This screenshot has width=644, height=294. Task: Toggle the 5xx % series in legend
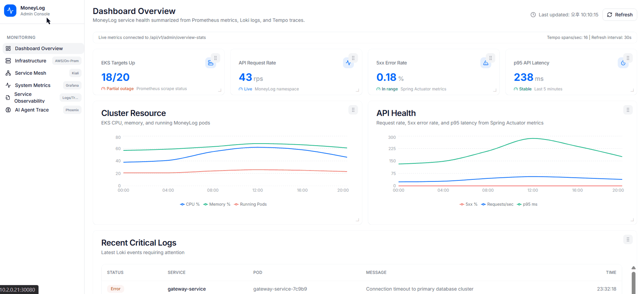(468, 204)
